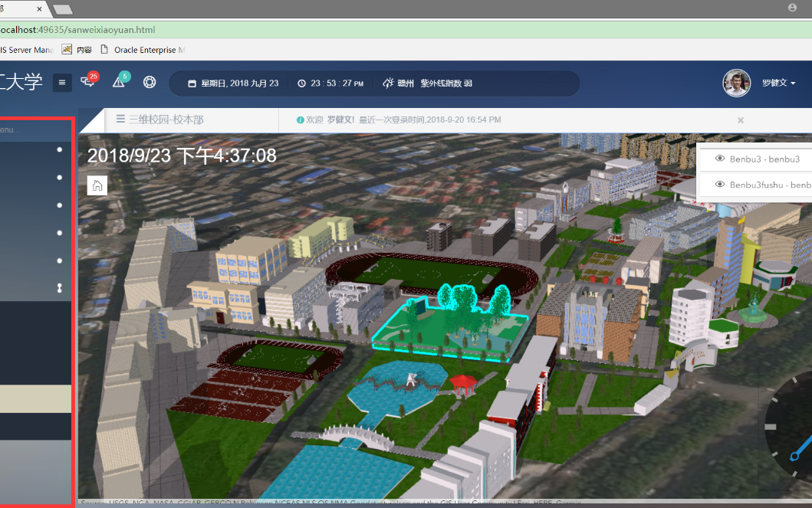812x508 pixels.
Task: Select the Oracle Enterprise bookmark
Action: 143,50
